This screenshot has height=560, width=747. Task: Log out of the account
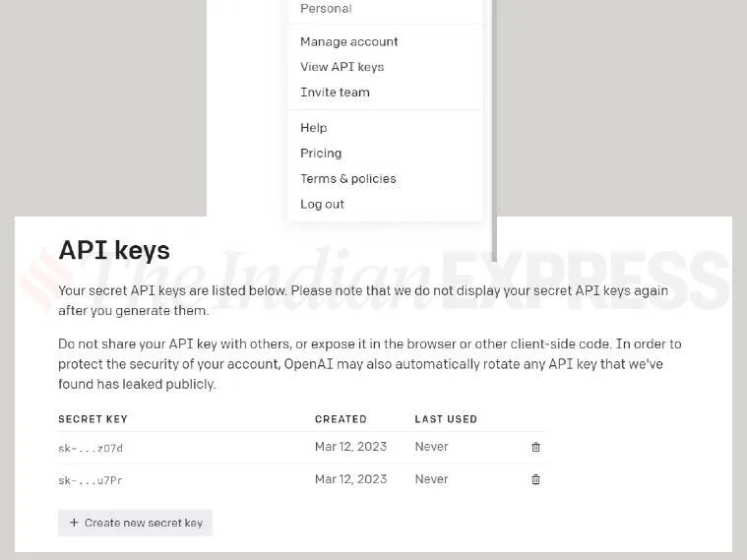point(322,205)
